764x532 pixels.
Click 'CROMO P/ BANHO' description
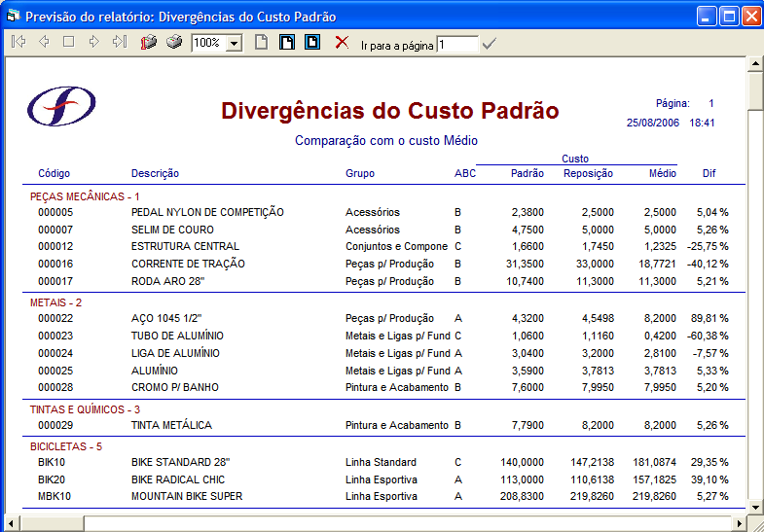175,387
